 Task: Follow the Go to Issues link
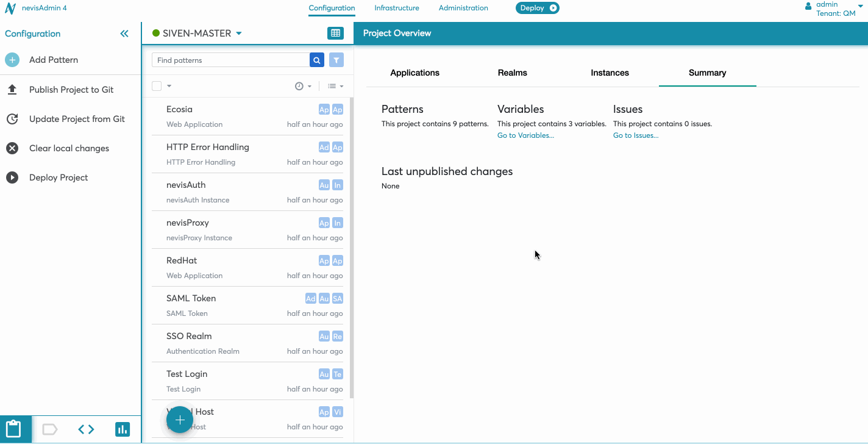pyautogui.click(x=636, y=135)
